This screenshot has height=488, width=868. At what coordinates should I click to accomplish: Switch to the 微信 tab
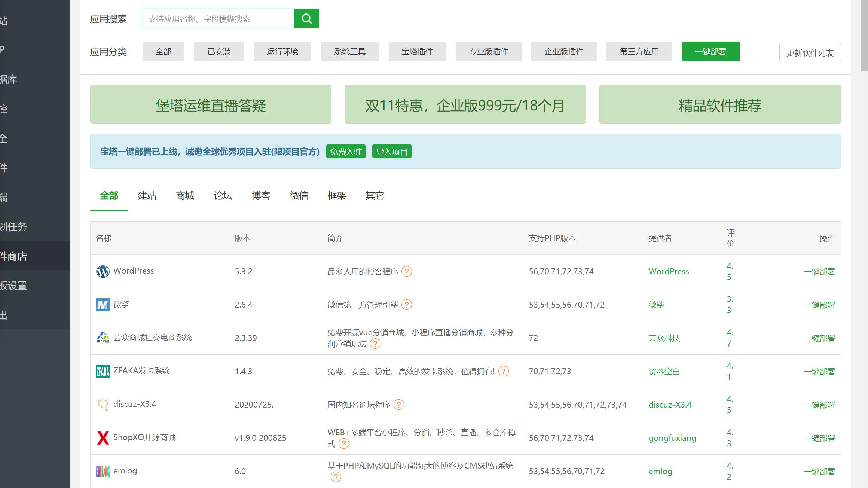pos(299,196)
